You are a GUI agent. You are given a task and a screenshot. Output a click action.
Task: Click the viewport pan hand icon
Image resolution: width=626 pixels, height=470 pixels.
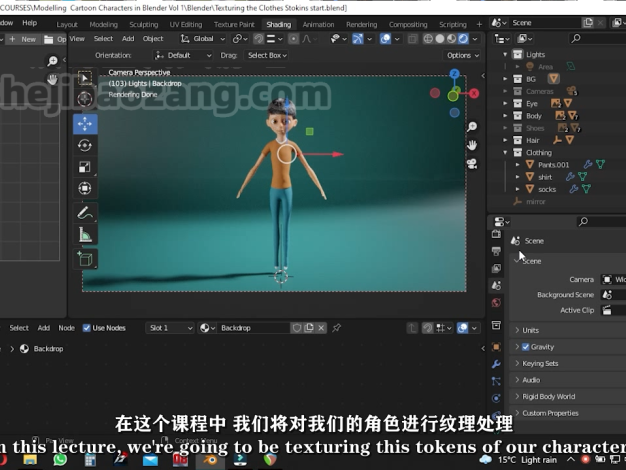pyautogui.click(x=472, y=145)
